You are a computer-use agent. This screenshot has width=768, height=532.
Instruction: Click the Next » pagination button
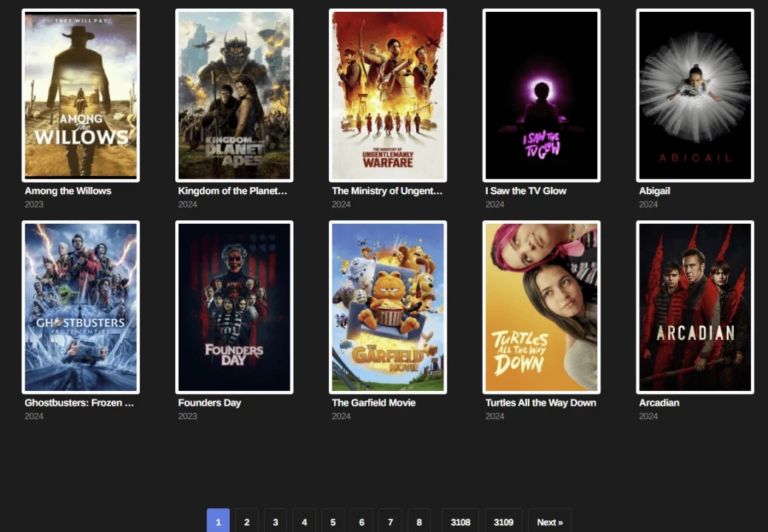point(549,522)
